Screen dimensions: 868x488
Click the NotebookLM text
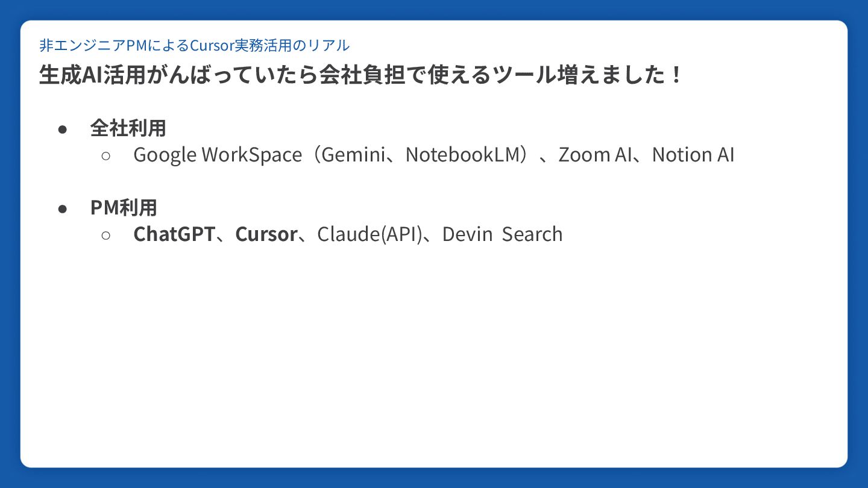pyautogui.click(x=462, y=155)
